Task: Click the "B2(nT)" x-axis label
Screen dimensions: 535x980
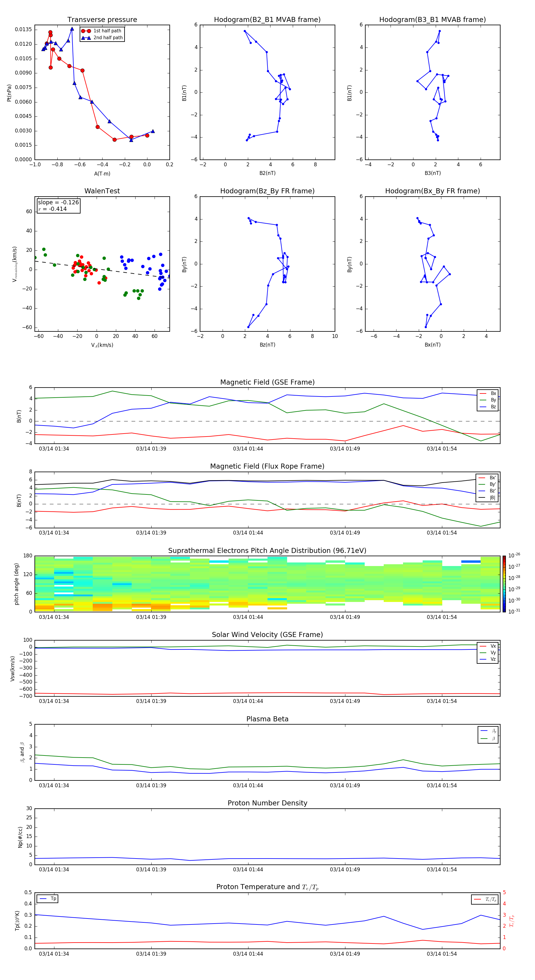Action: (x=267, y=173)
